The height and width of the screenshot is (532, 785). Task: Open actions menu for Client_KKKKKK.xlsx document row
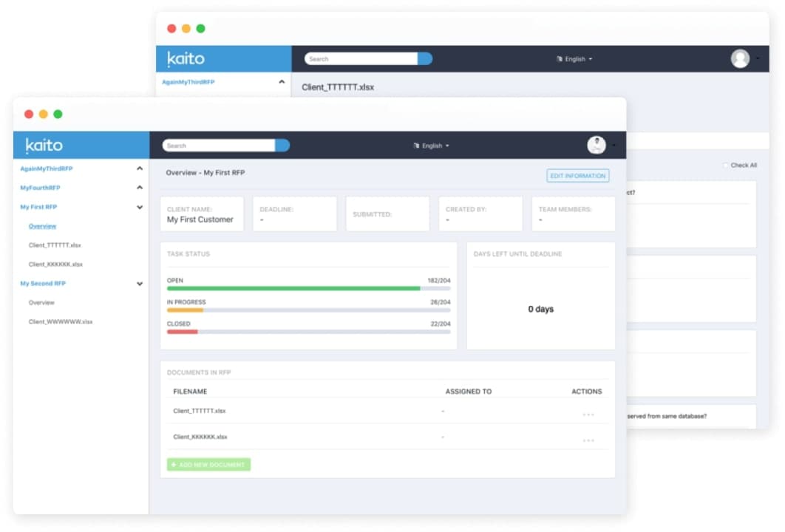588,440
